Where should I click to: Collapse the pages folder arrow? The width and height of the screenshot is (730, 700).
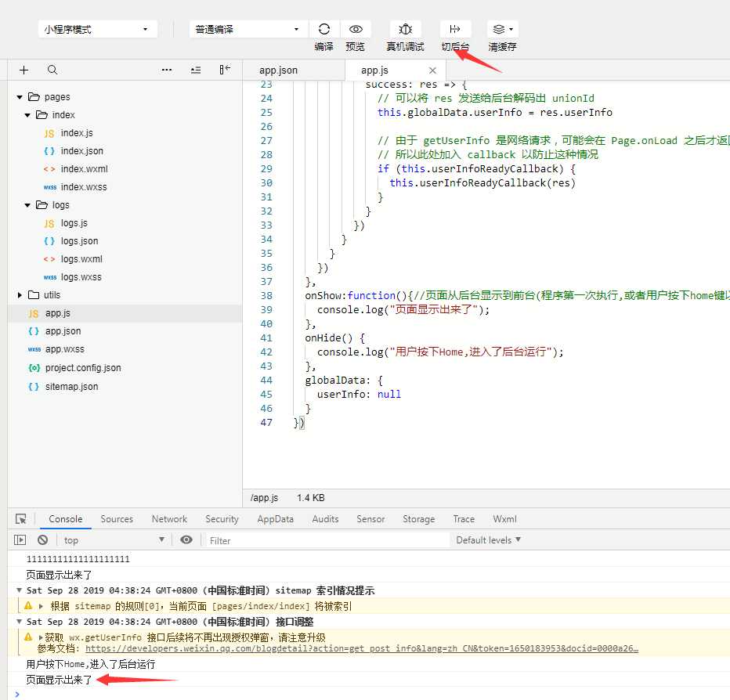point(20,97)
